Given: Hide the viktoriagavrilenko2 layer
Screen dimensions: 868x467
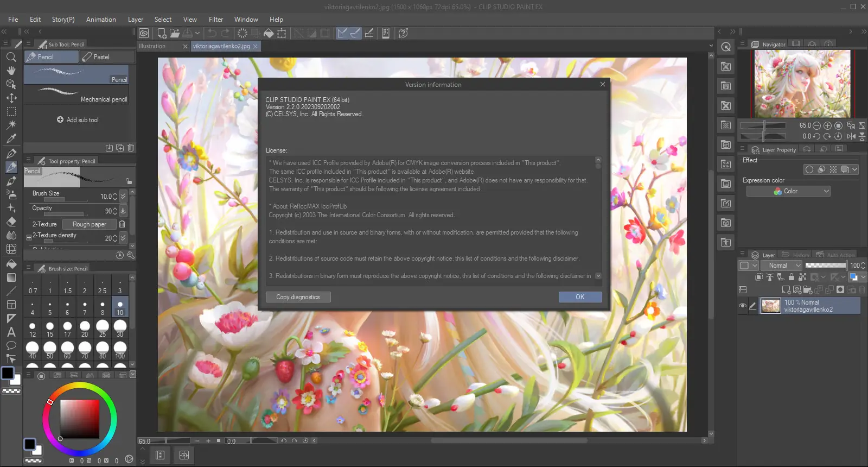Looking at the screenshot, I should click(x=743, y=306).
